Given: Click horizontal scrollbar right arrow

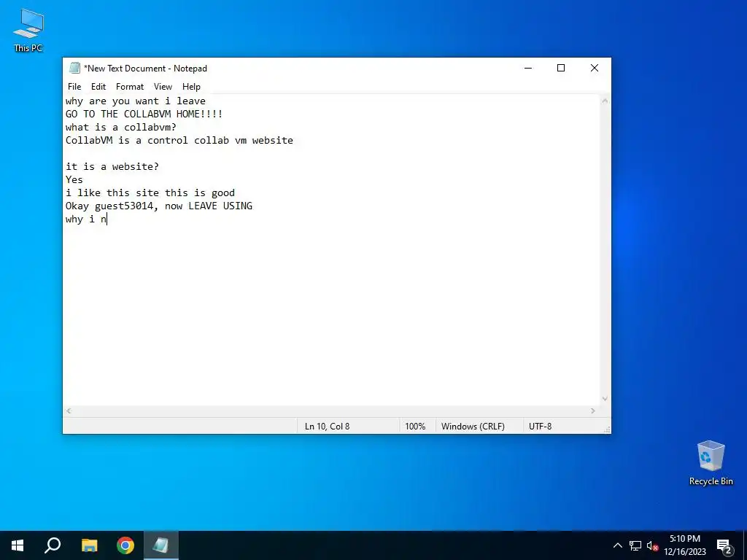Looking at the screenshot, I should pyautogui.click(x=593, y=411).
